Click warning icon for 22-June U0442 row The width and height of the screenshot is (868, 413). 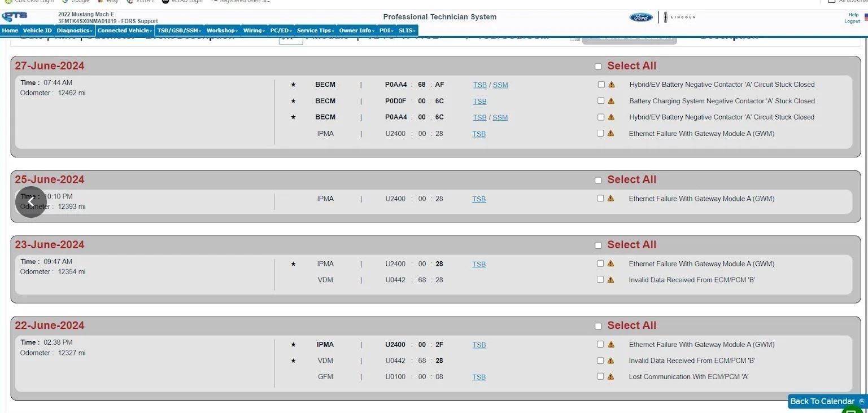(611, 361)
